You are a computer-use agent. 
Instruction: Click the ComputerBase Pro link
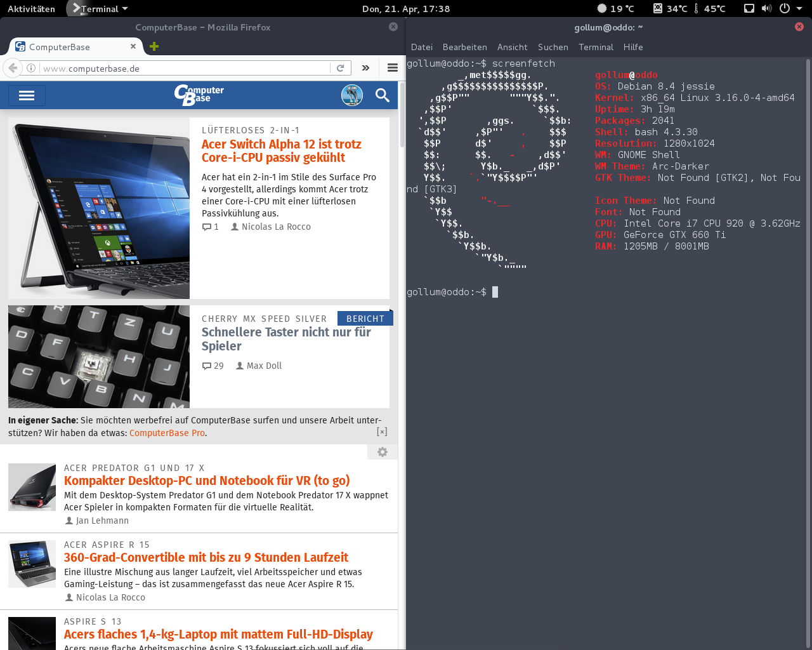coord(167,433)
